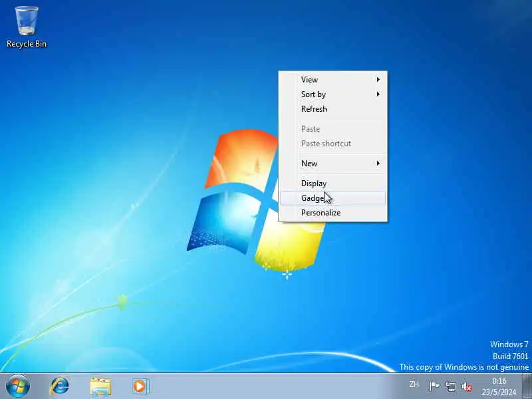This screenshot has height=399, width=532.
Task: Open the clock showing 0:16
Action: point(499,380)
